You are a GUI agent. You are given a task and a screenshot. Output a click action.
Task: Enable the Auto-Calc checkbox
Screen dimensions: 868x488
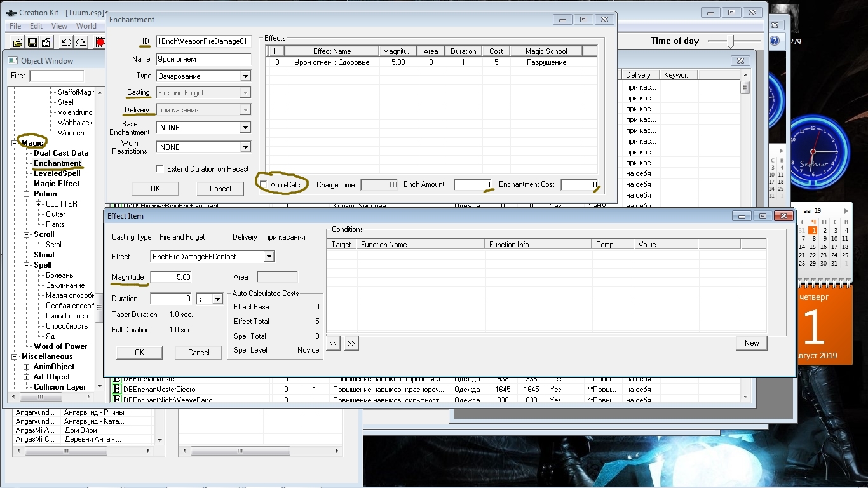[x=264, y=184]
